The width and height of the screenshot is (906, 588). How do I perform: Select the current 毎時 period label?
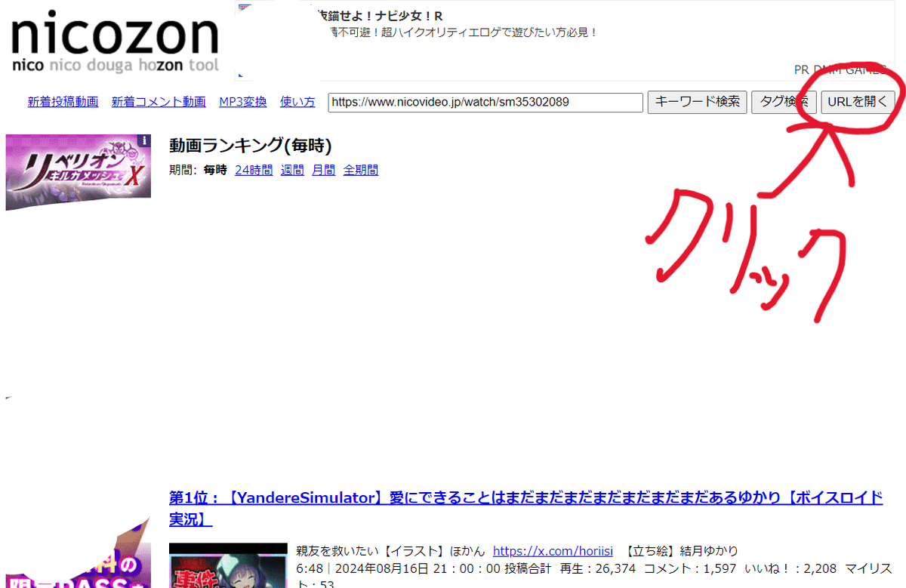point(215,170)
